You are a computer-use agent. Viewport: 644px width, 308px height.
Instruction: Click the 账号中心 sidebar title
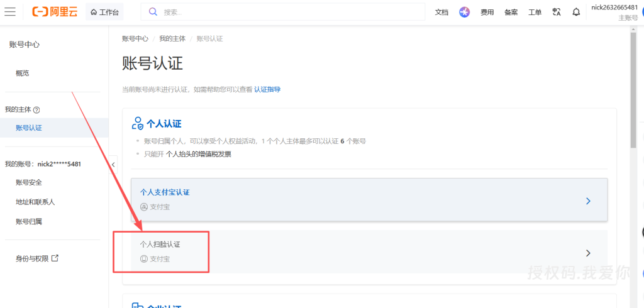tap(25, 45)
